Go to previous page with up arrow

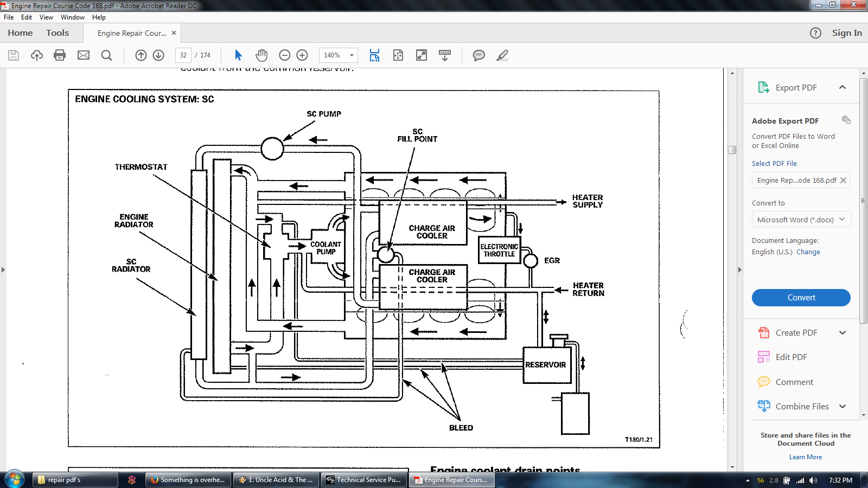click(141, 55)
